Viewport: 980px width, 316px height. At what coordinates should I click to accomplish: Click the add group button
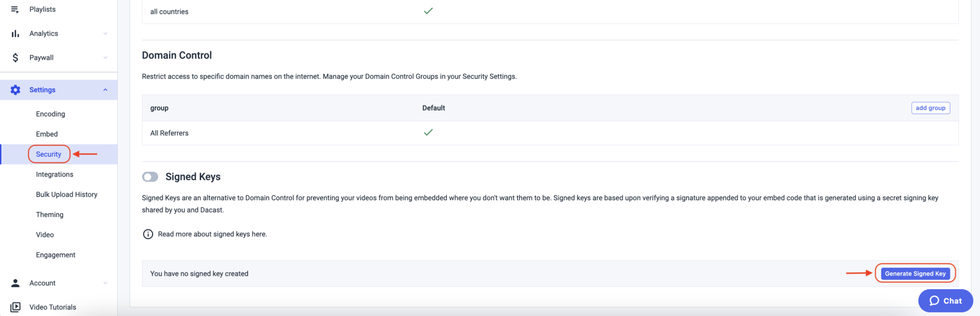pos(930,108)
